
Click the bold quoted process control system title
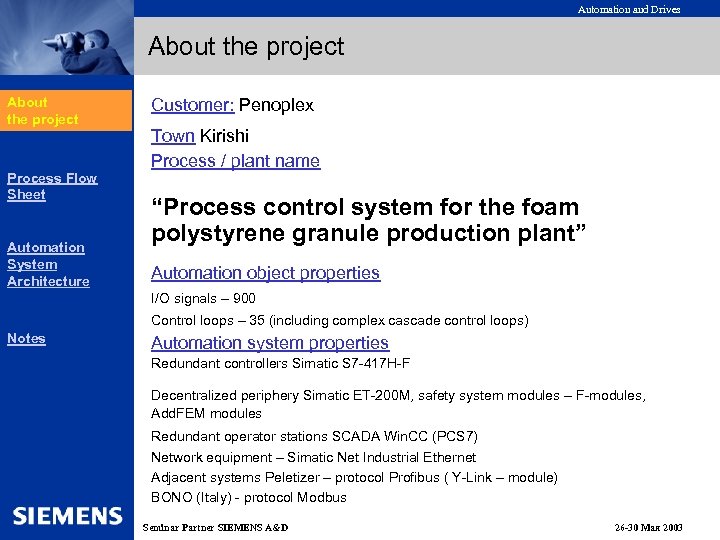click(x=369, y=220)
